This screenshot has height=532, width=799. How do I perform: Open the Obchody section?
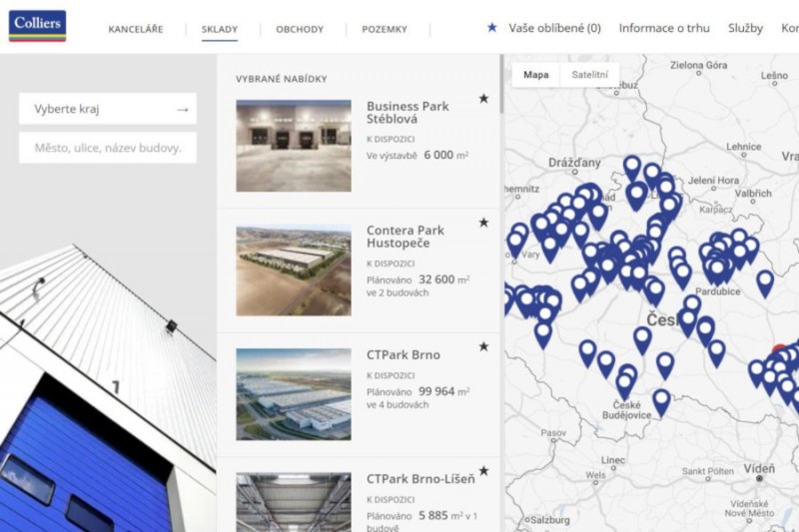coord(300,30)
